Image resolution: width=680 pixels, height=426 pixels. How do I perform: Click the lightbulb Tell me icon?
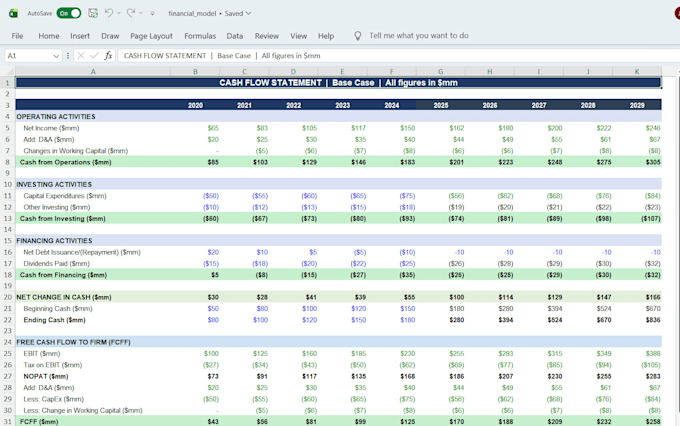pos(358,36)
